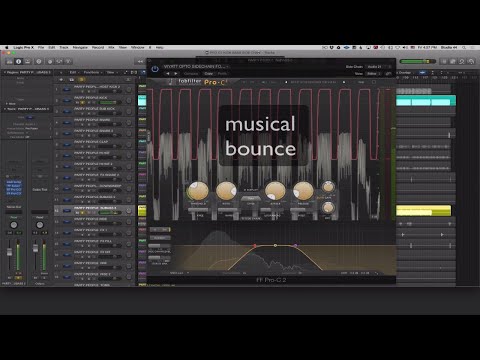Adjust the master volume slider in control bar
480x360 pixels.
(418, 61)
